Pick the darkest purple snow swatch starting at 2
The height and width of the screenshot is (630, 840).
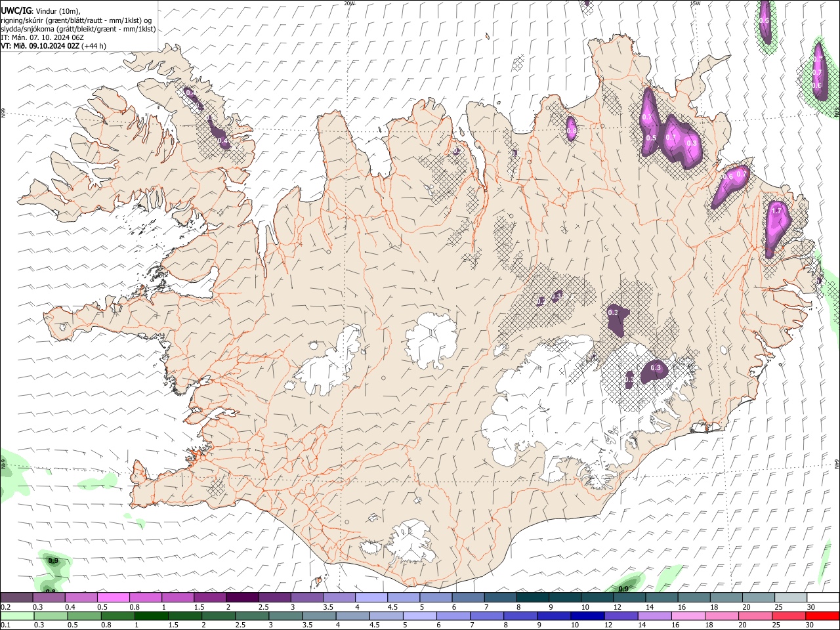(x=242, y=597)
